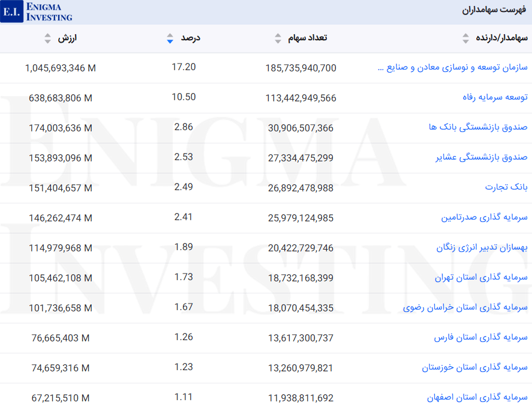Select share count 18,070,454,335

[x=300, y=308]
